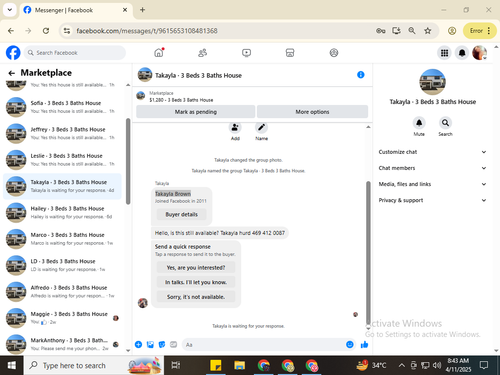Open the account profile picture menu
Image resolution: width=500 pixels, height=375 pixels.
pyautogui.click(x=480, y=53)
